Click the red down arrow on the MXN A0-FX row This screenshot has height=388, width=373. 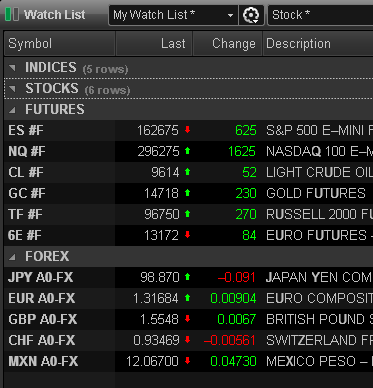click(188, 361)
